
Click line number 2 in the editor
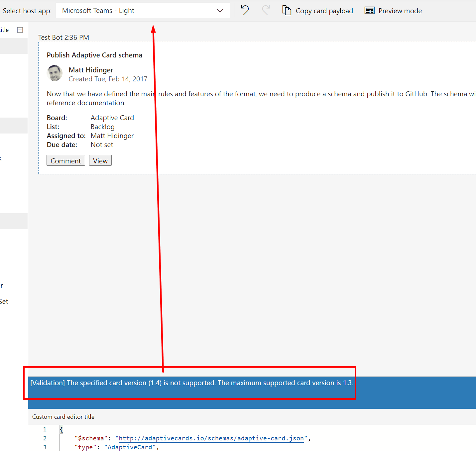(45, 438)
